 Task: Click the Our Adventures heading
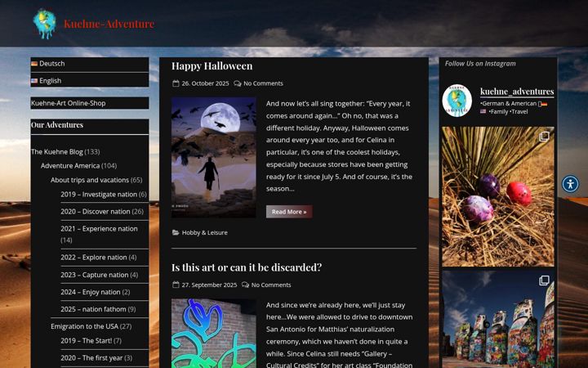[x=57, y=124]
